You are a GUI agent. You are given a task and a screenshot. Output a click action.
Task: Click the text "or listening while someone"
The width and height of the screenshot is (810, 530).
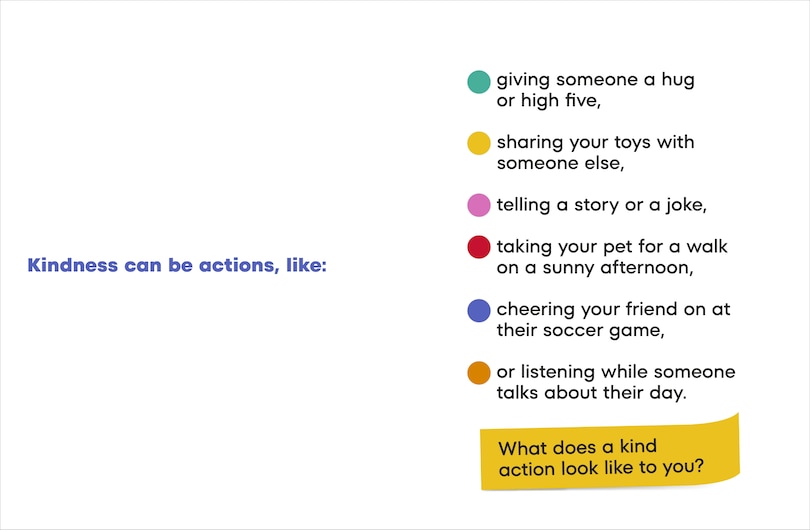pyautogui.click(x=615, y=372)
